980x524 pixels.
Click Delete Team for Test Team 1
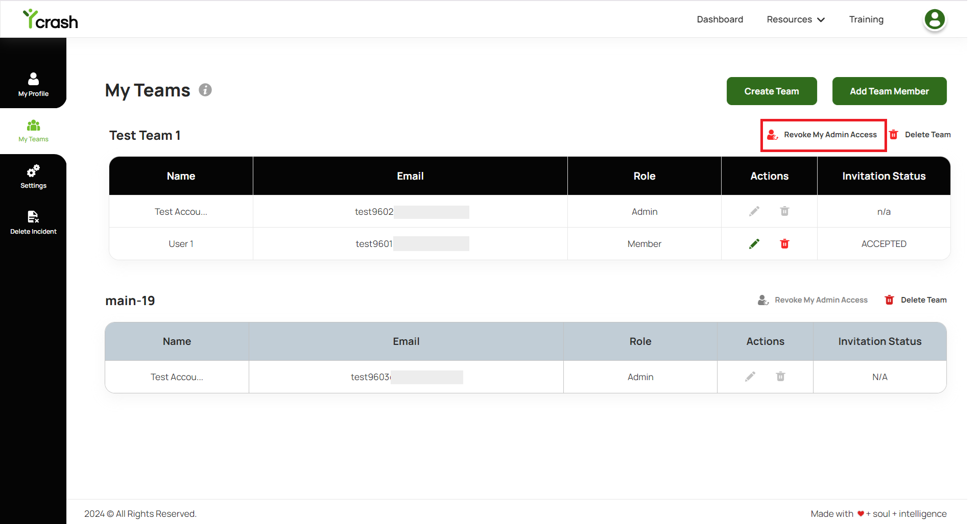pos(920,135)
